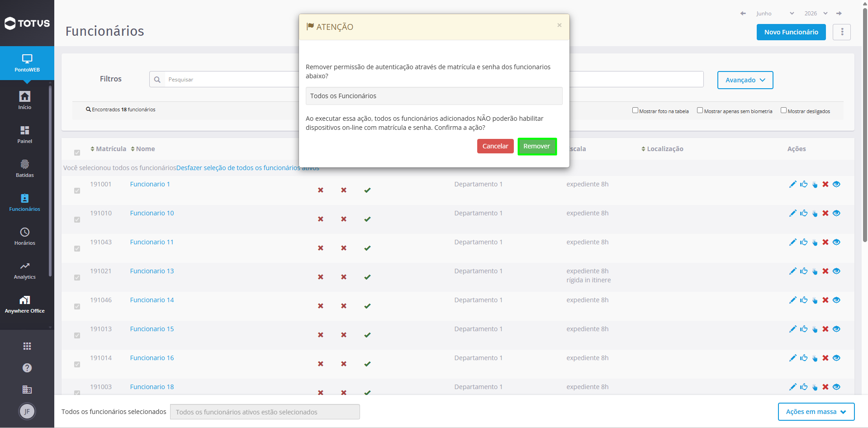This screenshot has width=868, height=428.
Task: Go to the Painel menu item
Action: click(25, 135)
